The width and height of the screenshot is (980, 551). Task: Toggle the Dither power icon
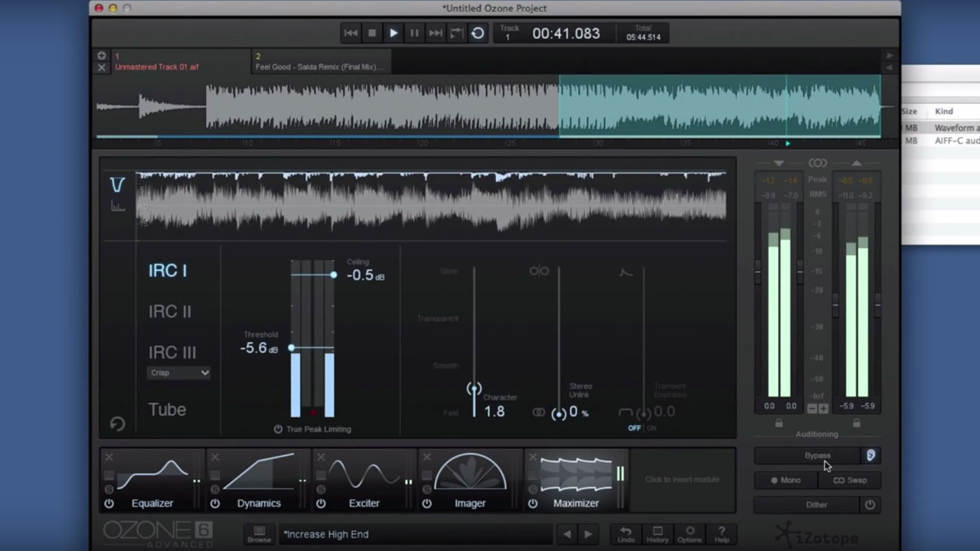(870, 505)
